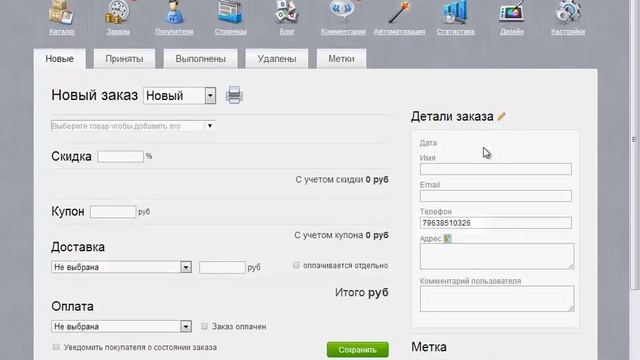The width and height of the screenshot is (640, 360).
Task: Open the Заказы section icon
Action: point(118,12)
